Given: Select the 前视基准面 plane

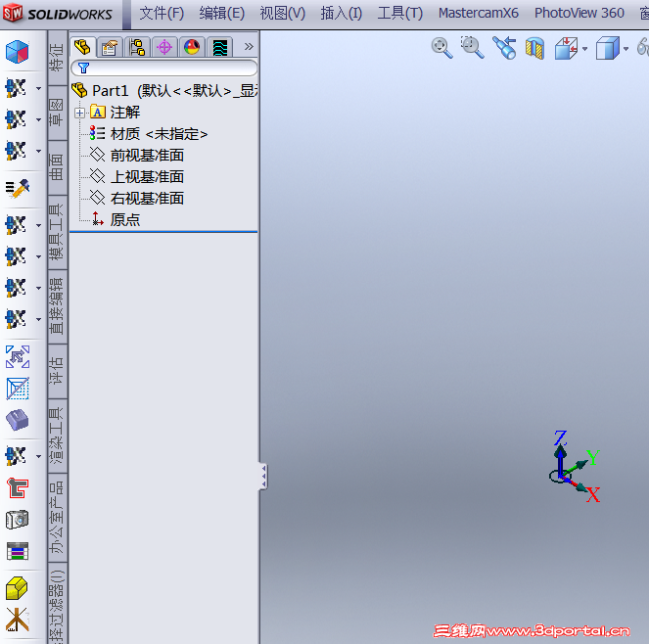Looking at the screenshot, I should [137, 156].
